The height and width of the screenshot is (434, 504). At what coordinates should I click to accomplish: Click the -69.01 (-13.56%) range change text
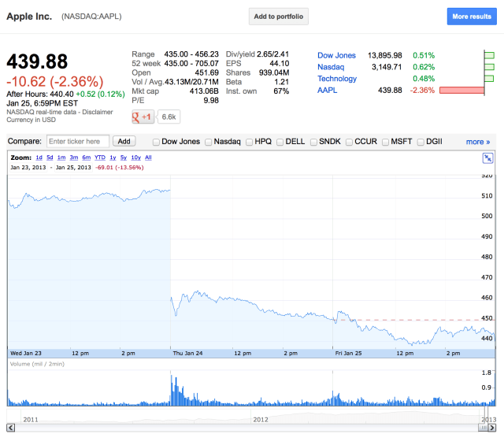119,168
